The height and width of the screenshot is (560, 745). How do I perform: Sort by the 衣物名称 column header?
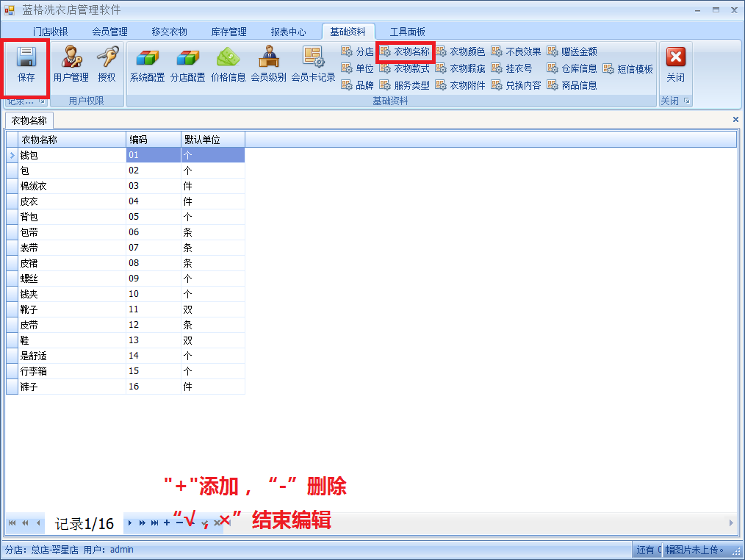72,140
